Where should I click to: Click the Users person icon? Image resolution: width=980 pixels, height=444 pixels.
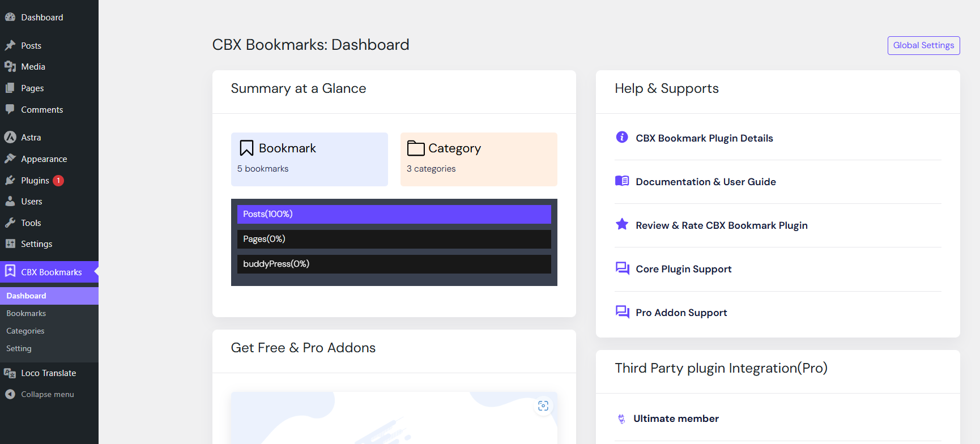click(10, 201)
